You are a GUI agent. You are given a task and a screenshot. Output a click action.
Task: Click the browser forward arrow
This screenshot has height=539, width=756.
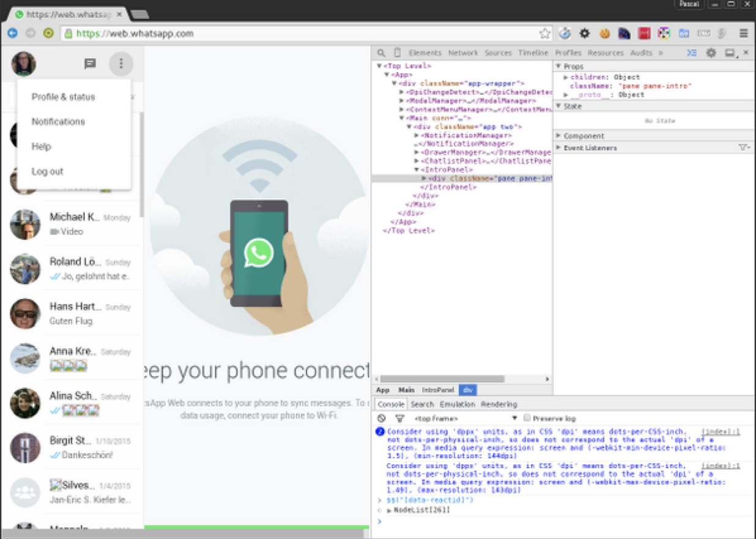pyautogui.click(x=30, y=34)
